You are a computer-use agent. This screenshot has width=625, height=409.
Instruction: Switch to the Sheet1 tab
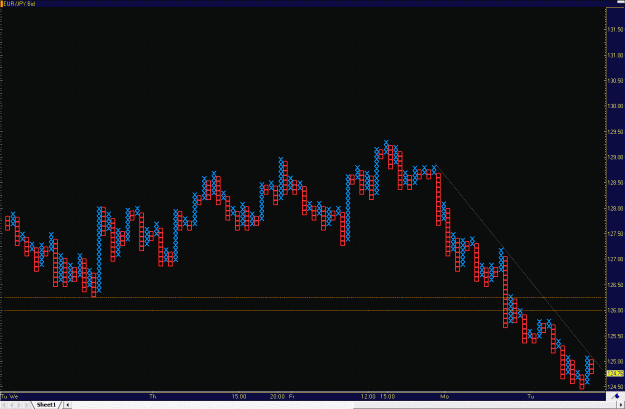(x=46, y=405)
